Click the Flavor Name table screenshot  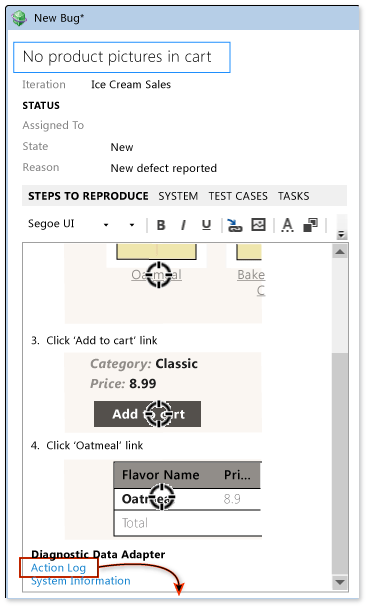point(163,499)
